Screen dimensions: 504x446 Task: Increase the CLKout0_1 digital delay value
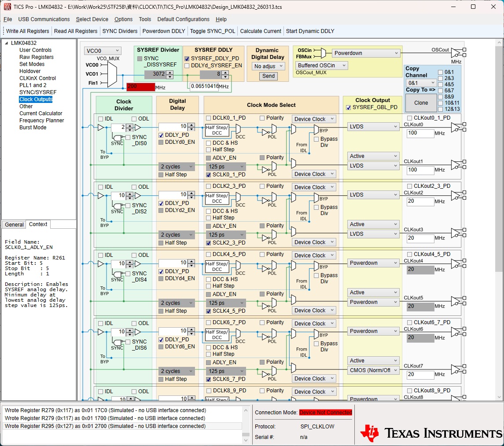[191, 125]
